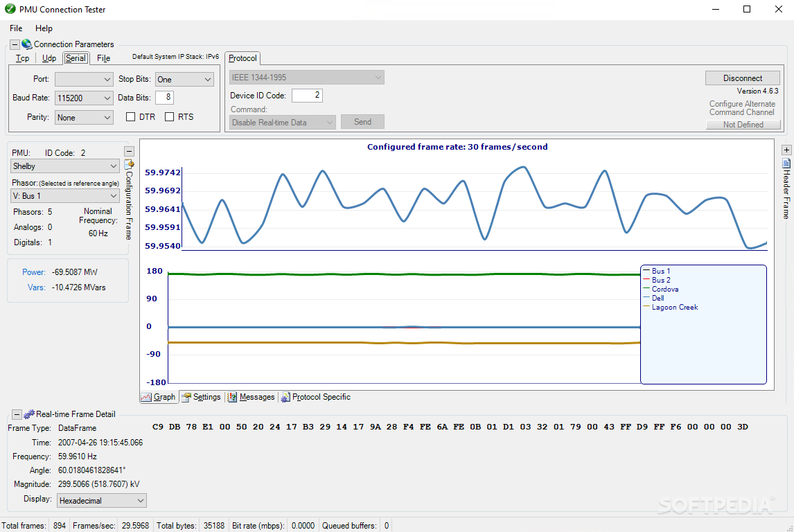Open the Phasor V: Bus 1 dropdown
The height and width of the screenshot is (532, 794).
point(65,196)
